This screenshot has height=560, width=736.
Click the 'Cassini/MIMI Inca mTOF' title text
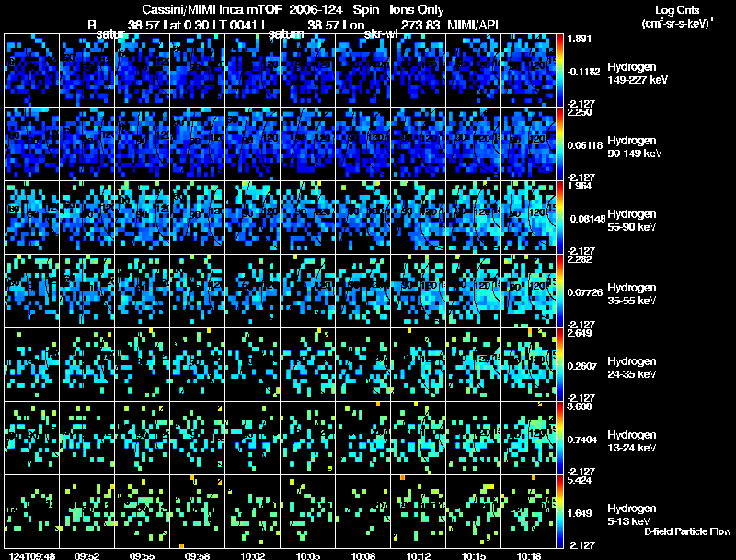click(212, 10)
